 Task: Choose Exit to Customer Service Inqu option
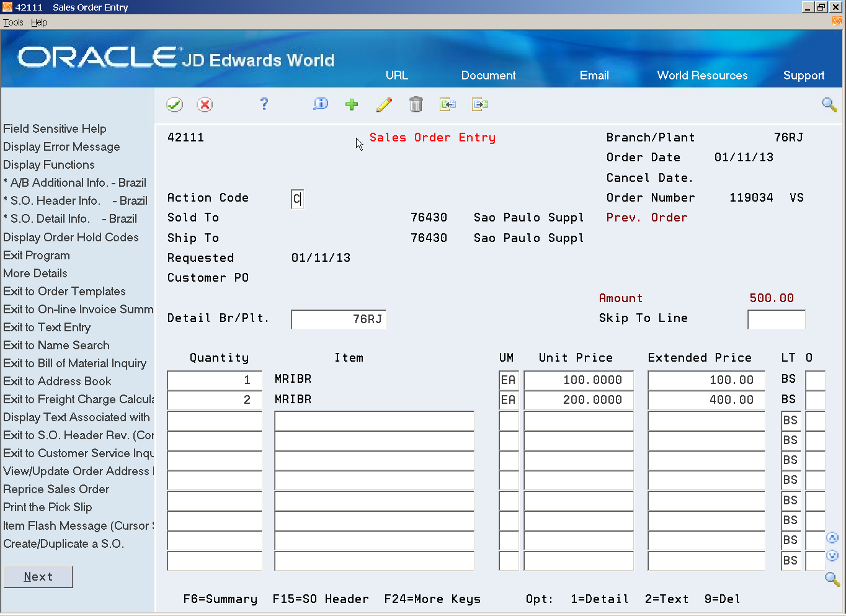click(x=78, y=453)
